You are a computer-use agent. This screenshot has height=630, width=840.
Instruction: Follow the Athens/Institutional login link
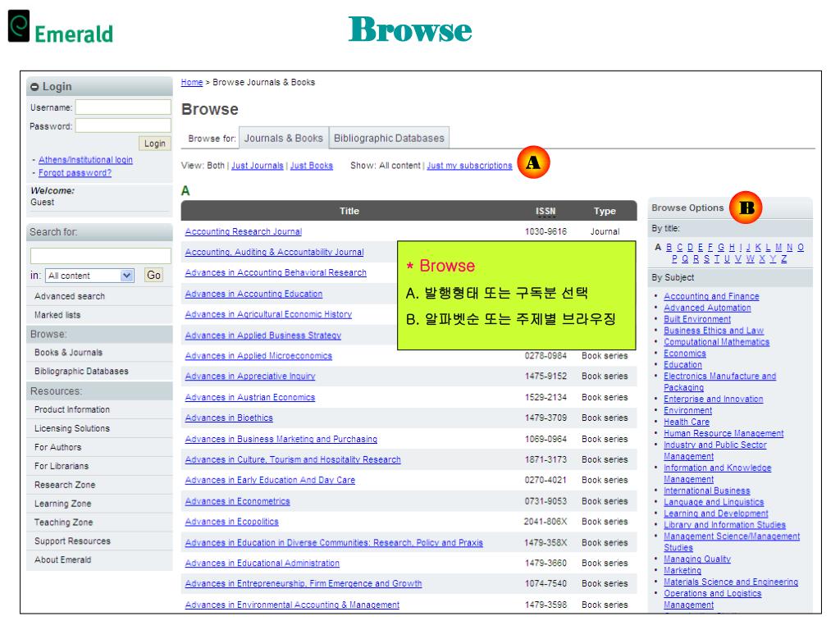85,160
